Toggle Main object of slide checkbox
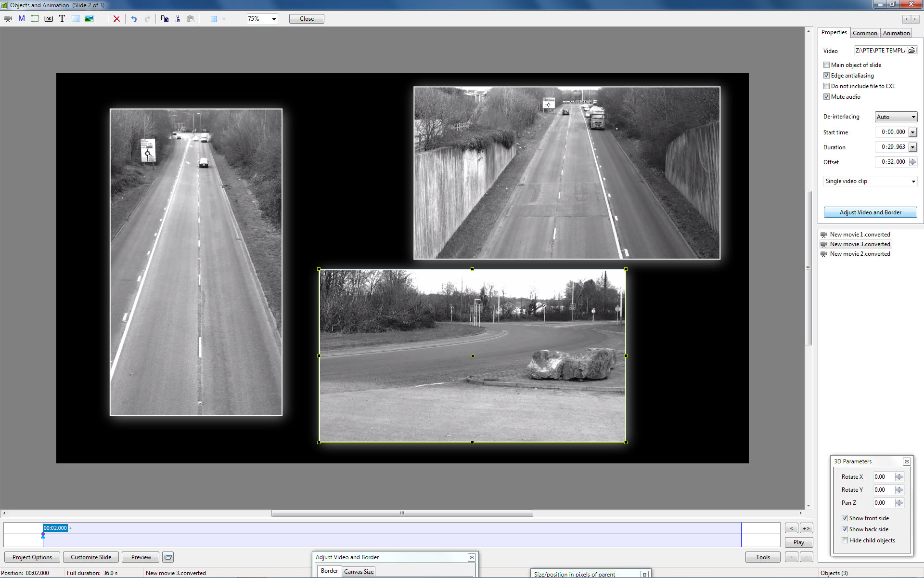924x578 pixels. point(826,65)
